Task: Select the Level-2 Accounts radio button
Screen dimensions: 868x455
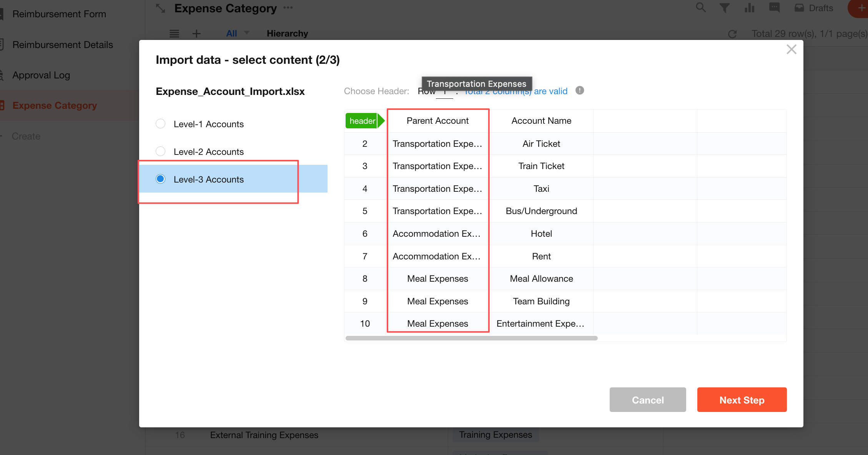Action: pos(161,151)
